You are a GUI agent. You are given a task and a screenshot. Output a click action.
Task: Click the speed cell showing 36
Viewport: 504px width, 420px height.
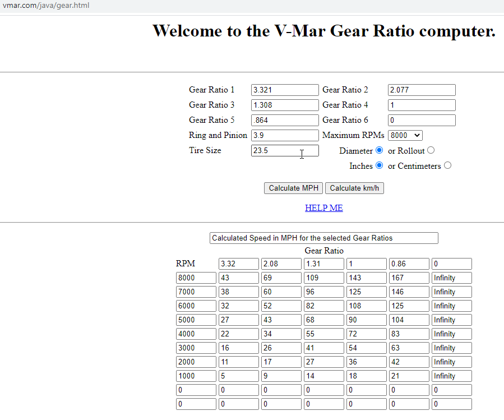coord(367,362)
